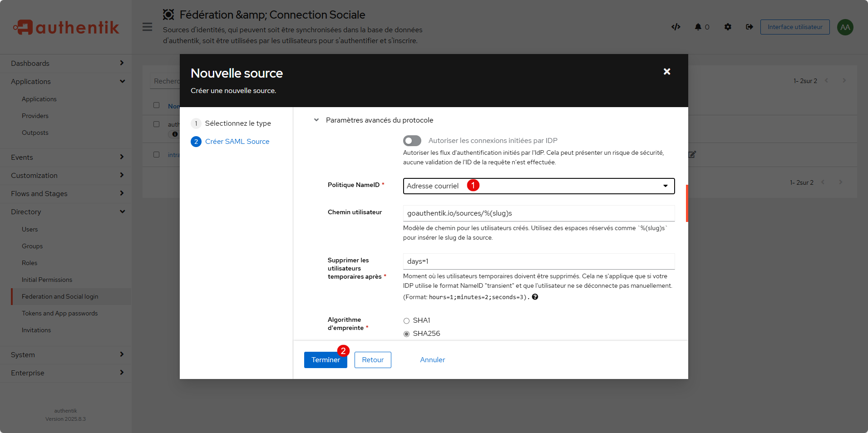
Task: Click the AA user avatar
Action: point(845,27)
